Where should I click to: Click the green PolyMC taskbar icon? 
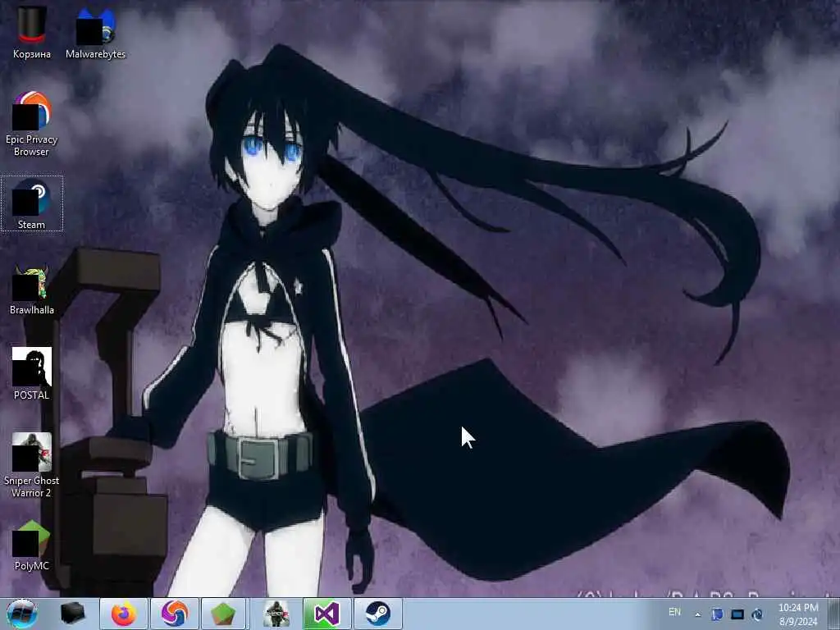pyautogui.click(x=223, y=614)
